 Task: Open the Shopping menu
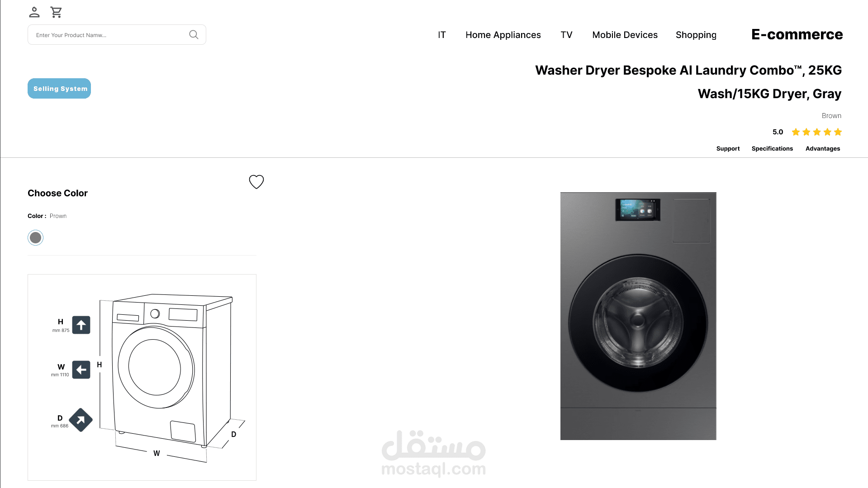(x=696, y=35)
